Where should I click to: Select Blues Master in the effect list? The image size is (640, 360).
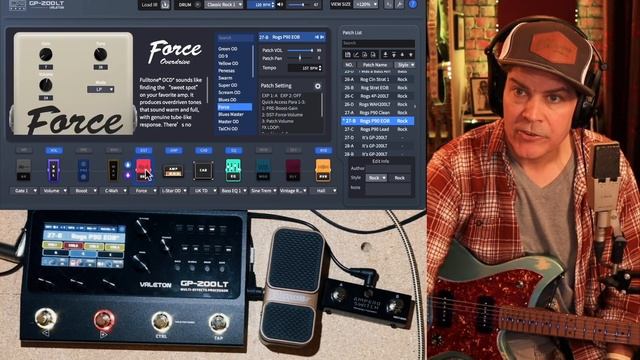click(x=231, y=114)
